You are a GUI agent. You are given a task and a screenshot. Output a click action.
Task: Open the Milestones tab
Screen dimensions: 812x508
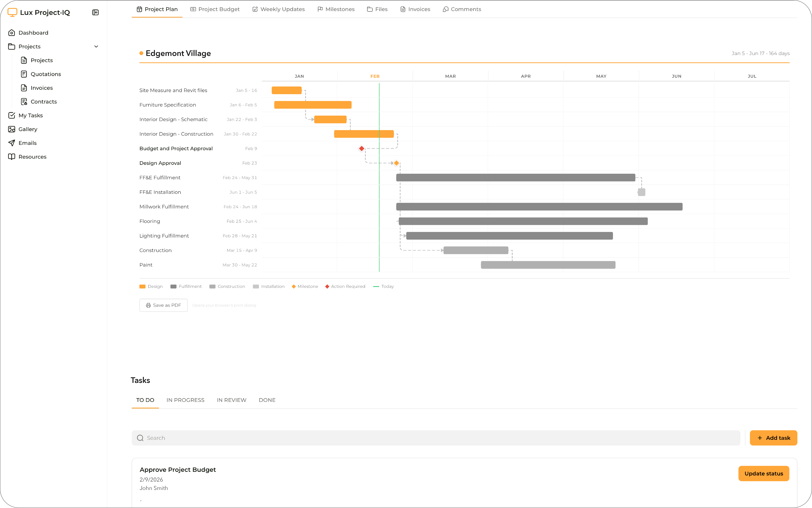336,9
